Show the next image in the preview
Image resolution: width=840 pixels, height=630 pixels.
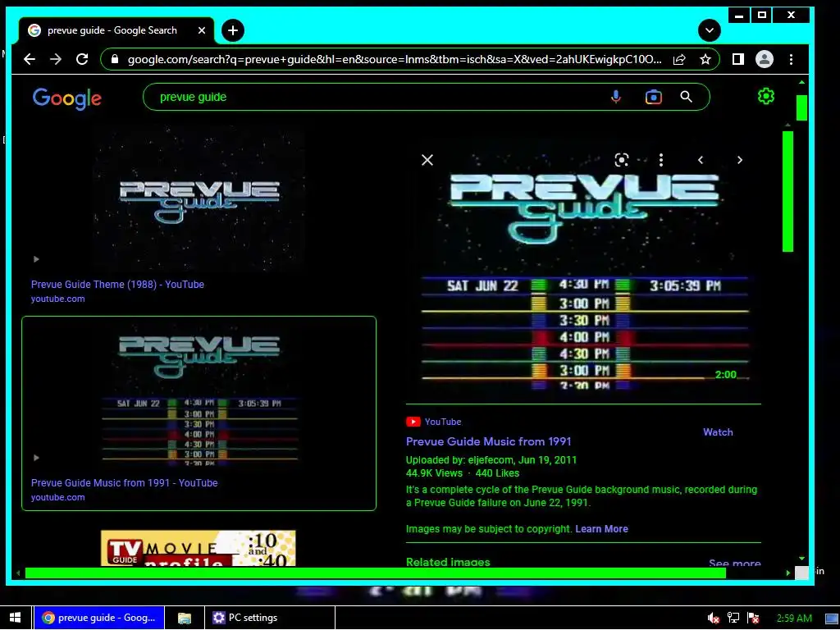click(x=740, y=160)
